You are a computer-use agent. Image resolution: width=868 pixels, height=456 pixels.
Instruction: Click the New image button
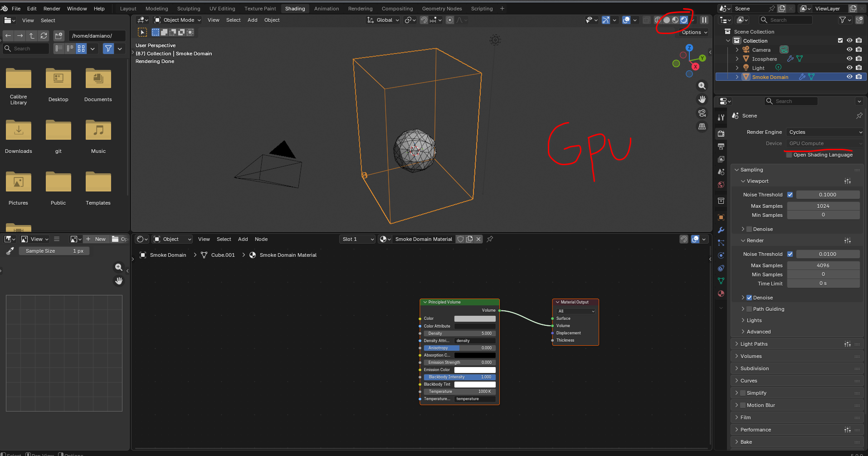(x=96, y=239)
